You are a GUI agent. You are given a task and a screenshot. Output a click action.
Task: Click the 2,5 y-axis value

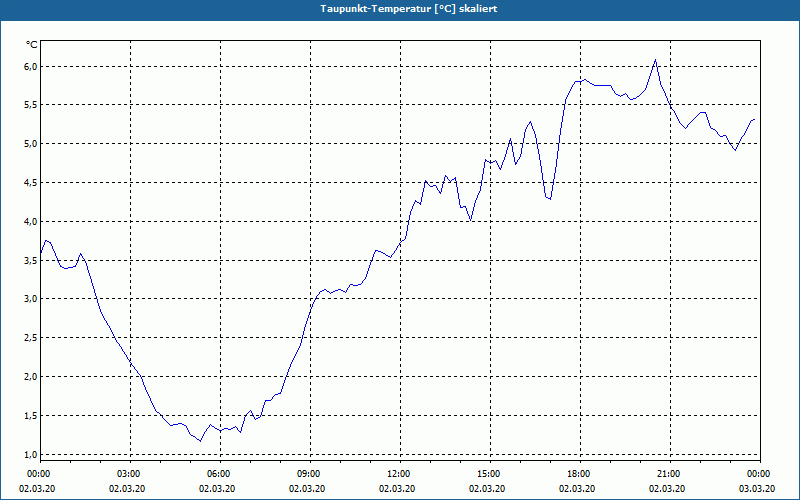pos(31,338)
